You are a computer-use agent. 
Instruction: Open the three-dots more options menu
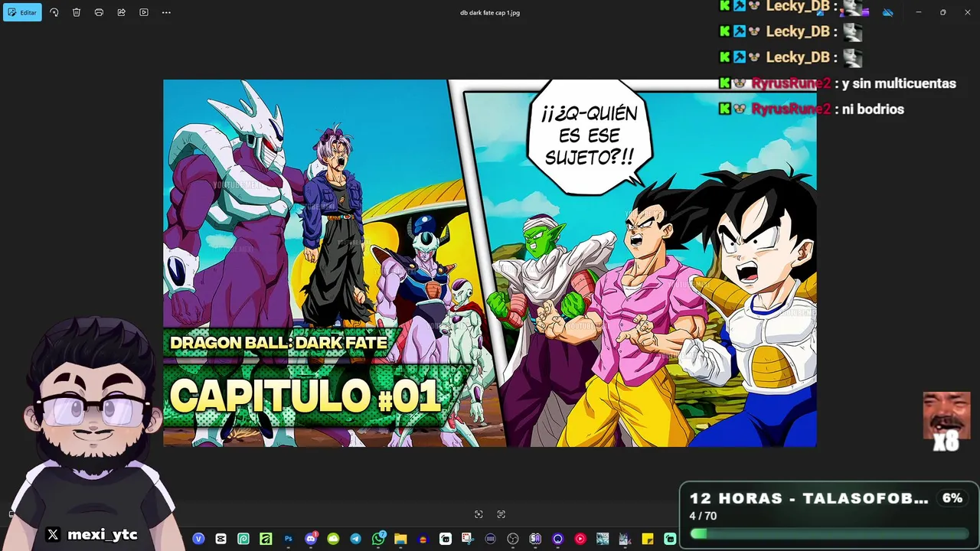click(166, 12)
